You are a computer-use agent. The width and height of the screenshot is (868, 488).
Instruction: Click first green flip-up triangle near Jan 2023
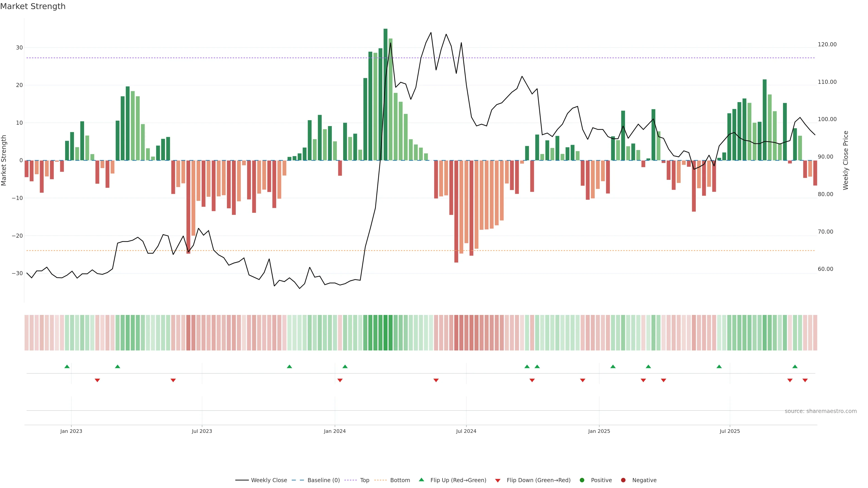pyautogui.click(x=67, y=366)
